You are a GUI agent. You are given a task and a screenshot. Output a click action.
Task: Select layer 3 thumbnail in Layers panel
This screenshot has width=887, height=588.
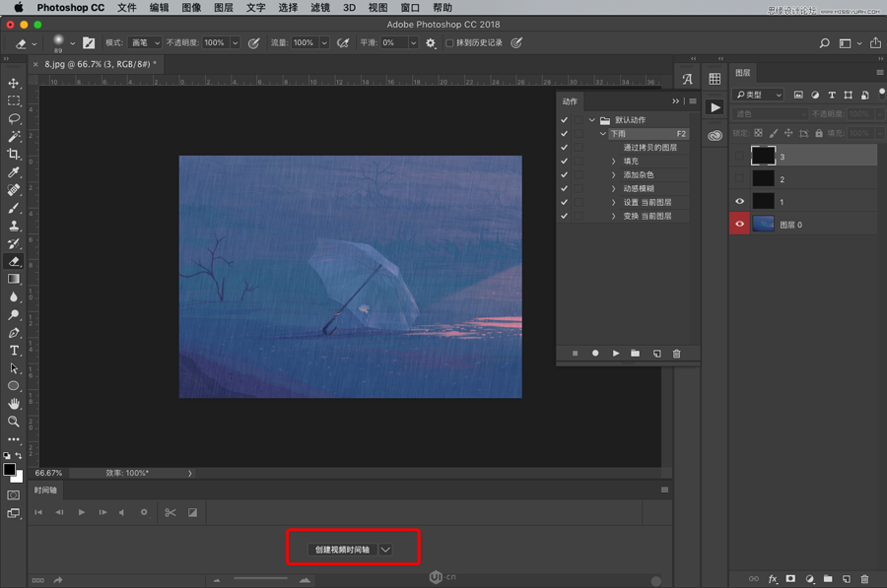pyautogui.click(x=764, y=156)
